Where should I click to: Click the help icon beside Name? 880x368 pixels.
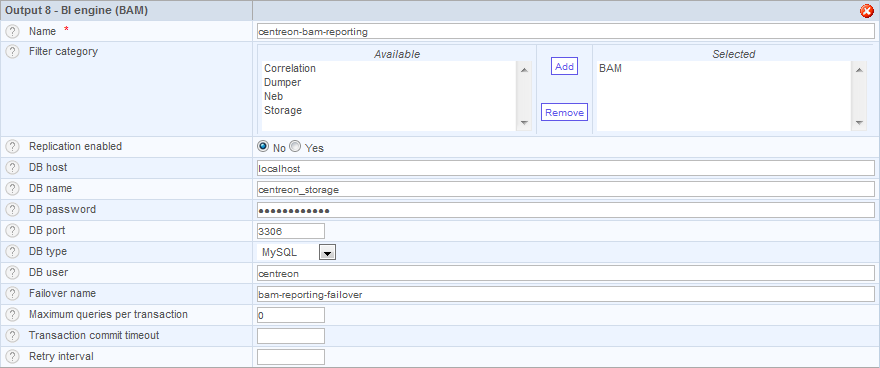(x=12, y=31)
